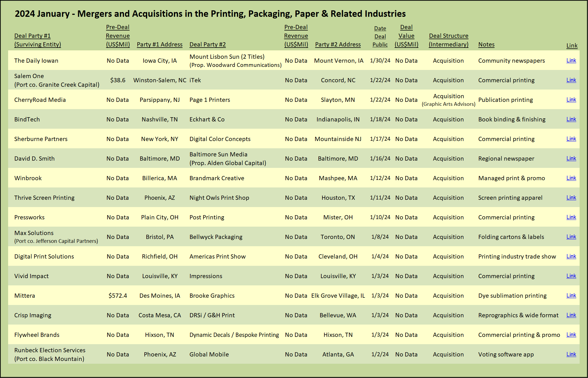Click the 'Deal Structure (Intermediary)' column header
The image size is (588, 378).
(x=449, y=40)
